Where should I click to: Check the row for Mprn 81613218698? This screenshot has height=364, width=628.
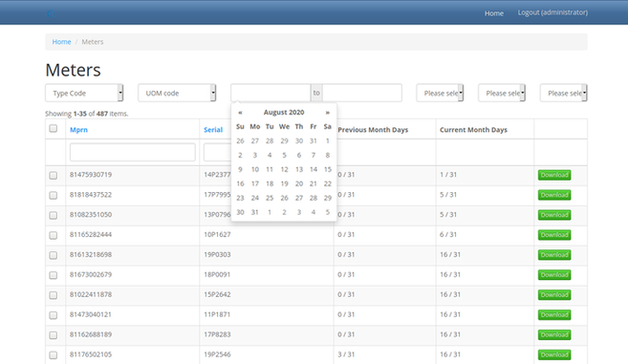54,255
